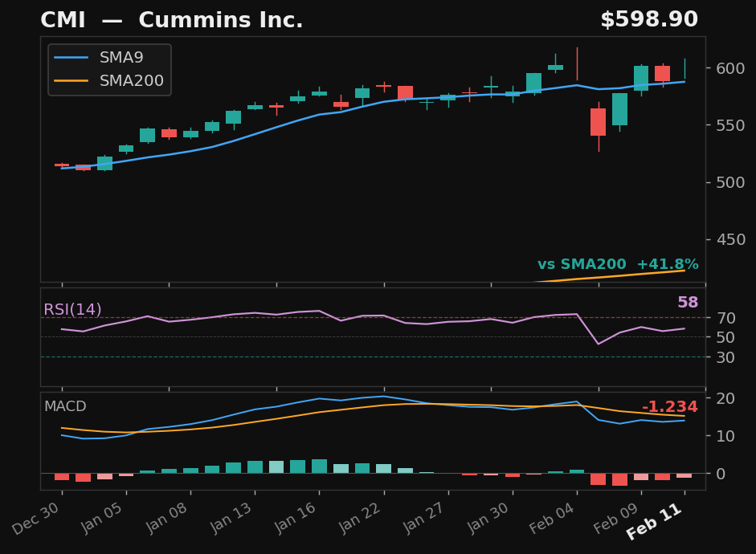Image resolution: width=756 pixels, height=554 pixels.
Task: Click the RSI 30 axis label
Action: point(725,357)
